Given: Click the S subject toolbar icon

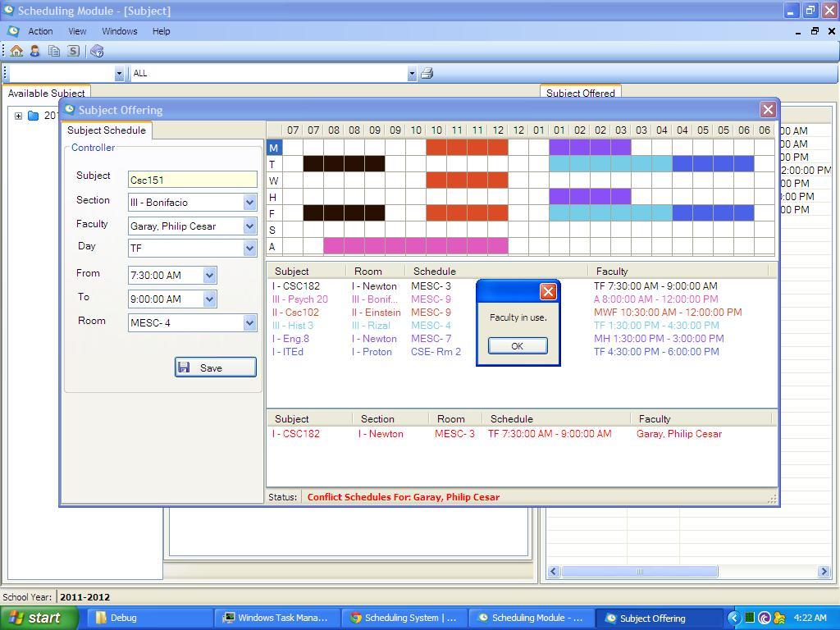Looking at the screenshot, I should [x=73, y=51].
